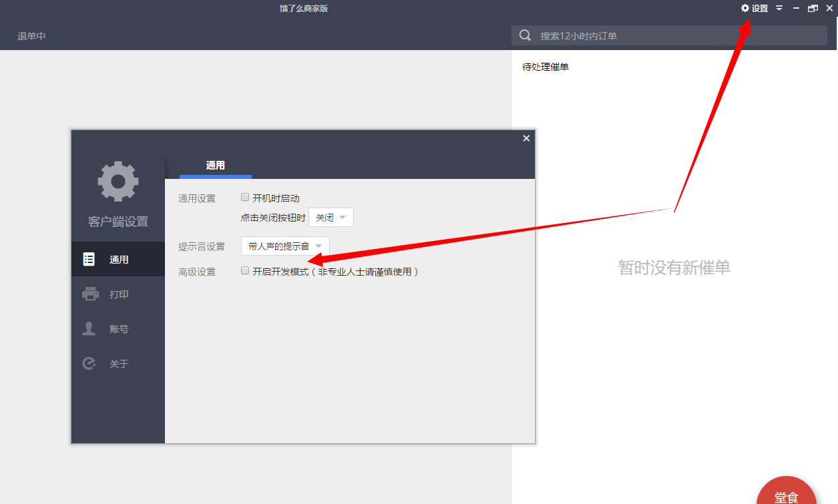The height and width of the screenshot is (504, 838).
Task: Open 设置 from the title bar
Action: point(755,9)
